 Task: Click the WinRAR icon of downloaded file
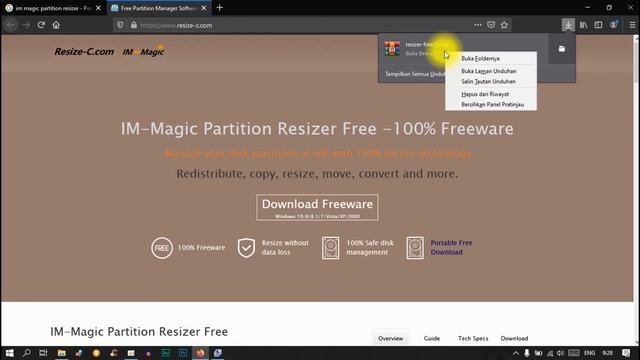tap(392, 48)
